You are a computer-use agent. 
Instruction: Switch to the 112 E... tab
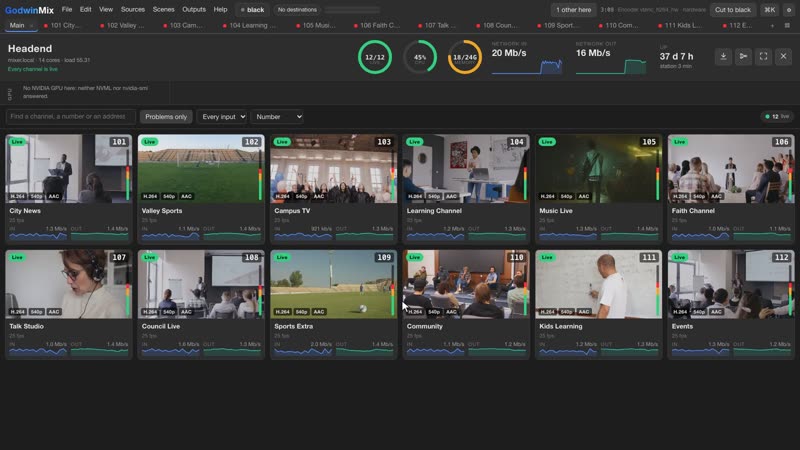[737, 26]
